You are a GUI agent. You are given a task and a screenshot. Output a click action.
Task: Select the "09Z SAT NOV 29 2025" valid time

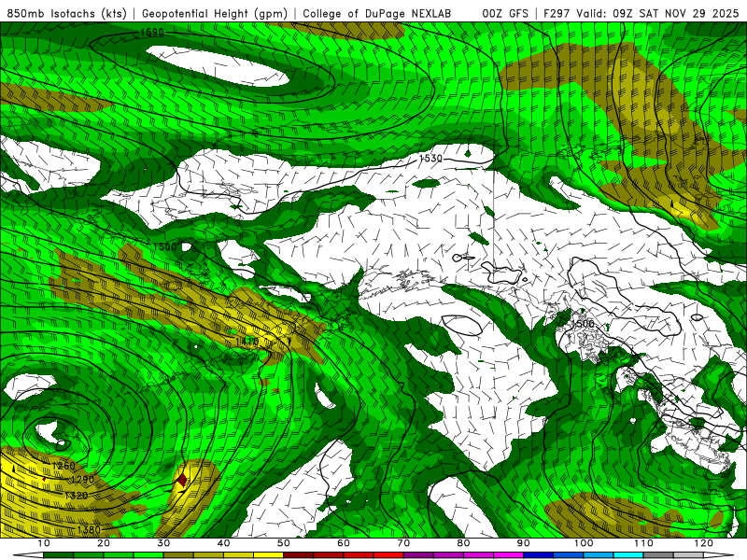[x=675, y=13]
